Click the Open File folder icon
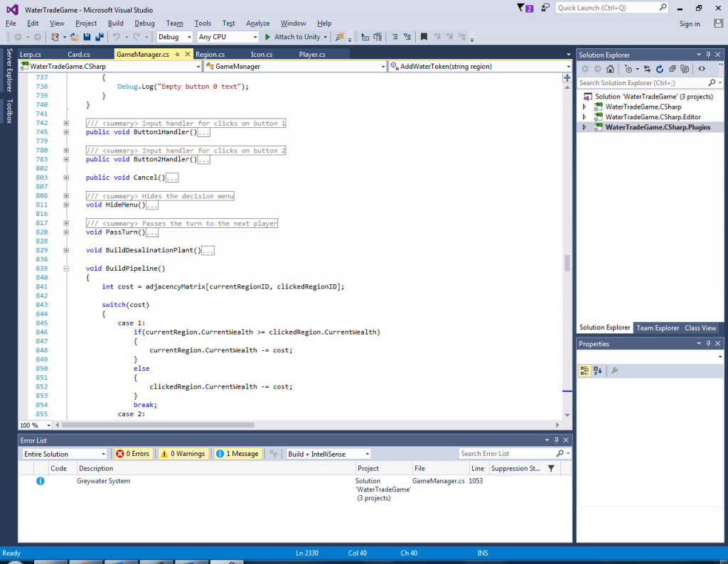 pyautogui.click(x=74, y=37)
